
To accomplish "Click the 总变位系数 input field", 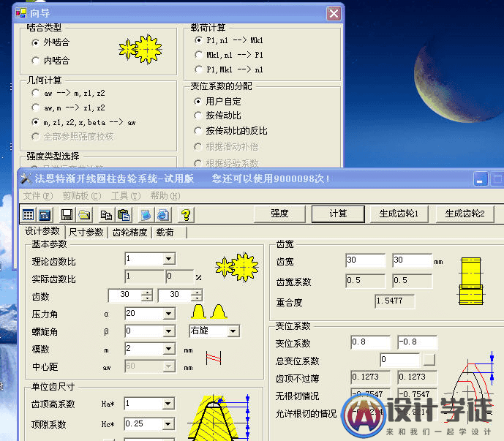I will [400, 360].
